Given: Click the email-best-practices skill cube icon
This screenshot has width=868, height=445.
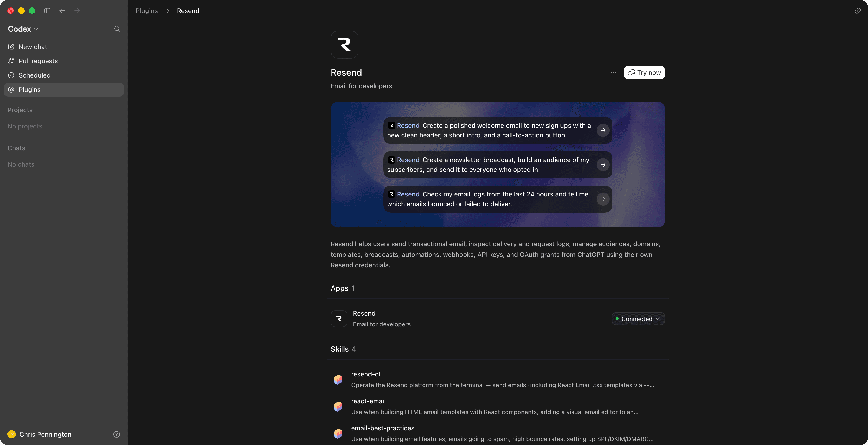Looking at the screenshot, I should tap(338, 433).
